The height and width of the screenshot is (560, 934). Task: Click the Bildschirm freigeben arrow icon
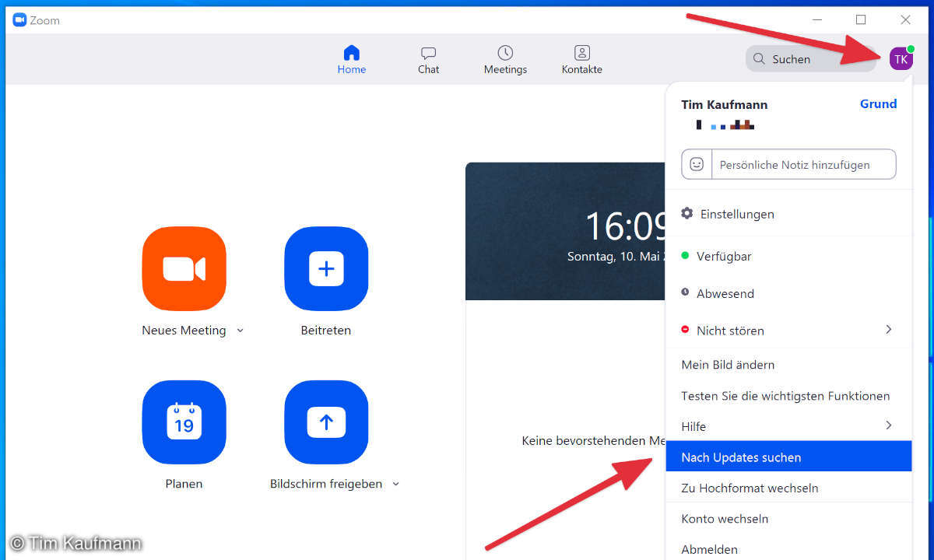pos(326,422)
